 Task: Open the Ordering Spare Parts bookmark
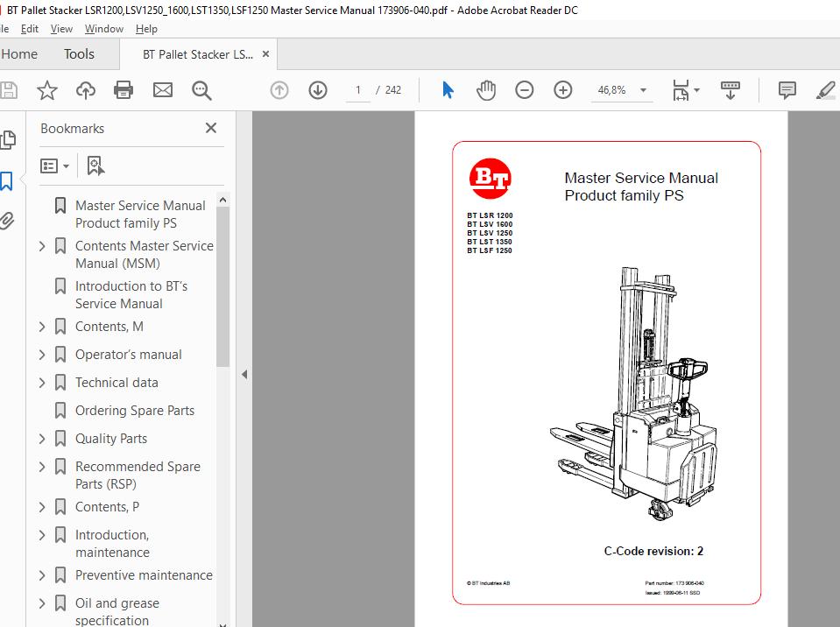click(134, 411)
